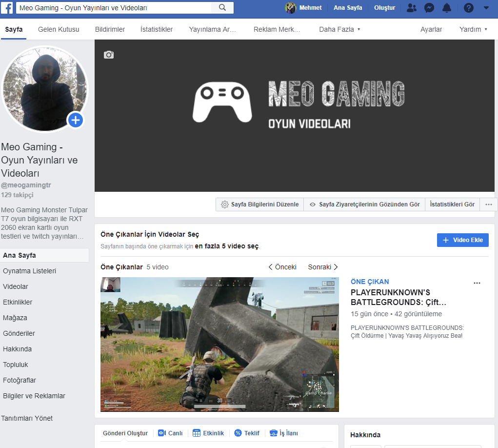Viewport: 498px width, 448px height.
Task: Open the PLAYERUNKNOWN'S BATTLEGROUNDS video title
Action: pos(398,297)
